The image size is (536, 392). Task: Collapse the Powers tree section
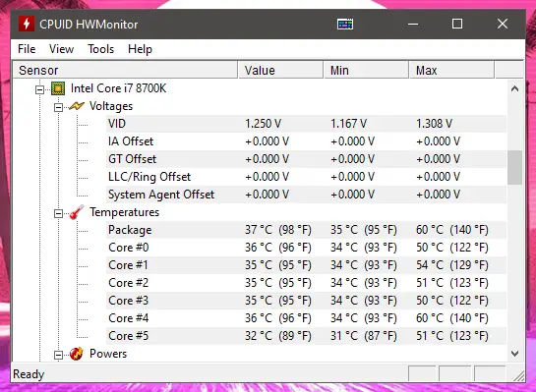click(58, 355)
